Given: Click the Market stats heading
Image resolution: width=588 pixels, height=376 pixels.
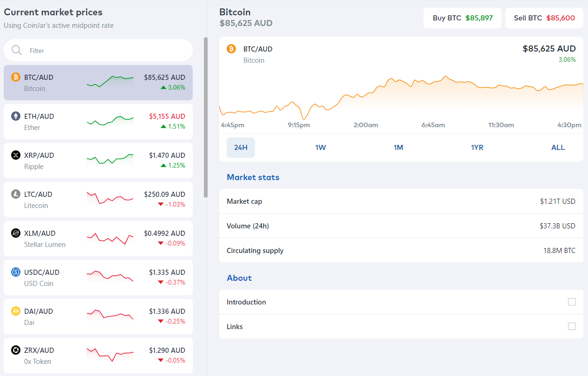Looking at the screenshot, I should 253,177.
